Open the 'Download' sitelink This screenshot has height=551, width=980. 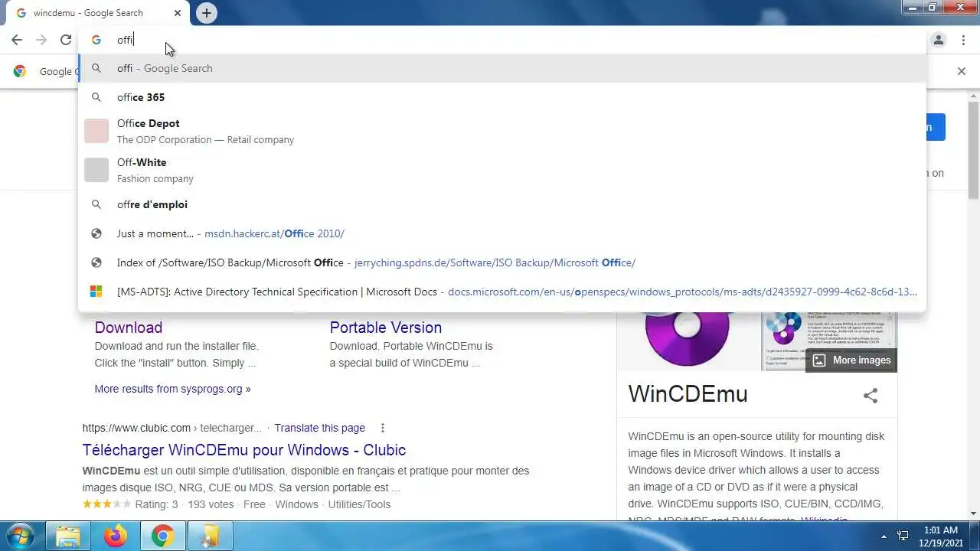coord(129,328)
